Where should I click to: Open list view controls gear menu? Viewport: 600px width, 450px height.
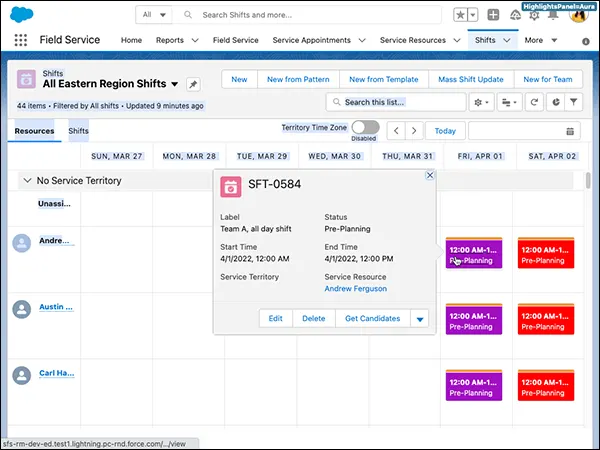click(x=481, y=102)
